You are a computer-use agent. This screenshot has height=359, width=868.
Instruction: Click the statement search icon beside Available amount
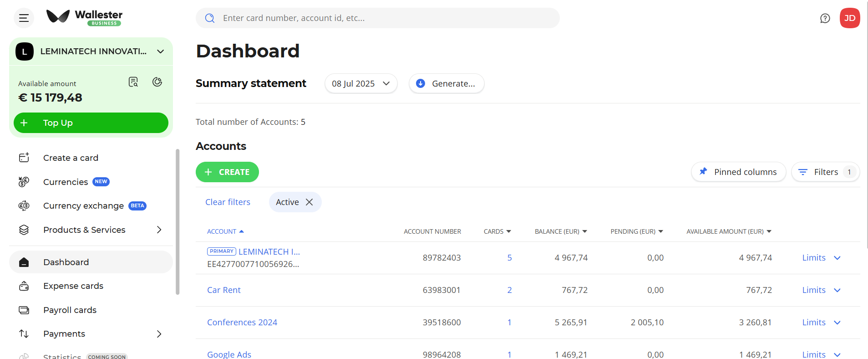click(133, 82)
